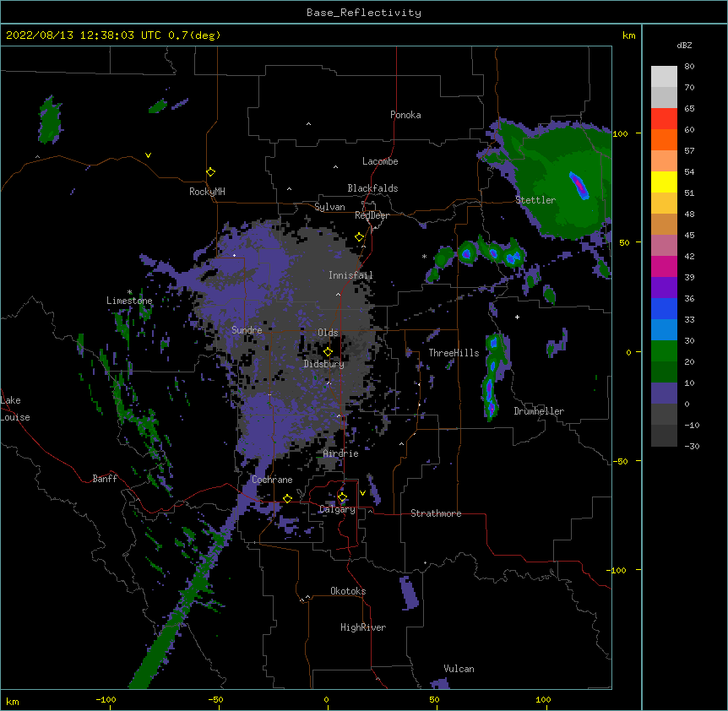Click the yellow diamond marker above RockyMH
The height and width of the screenshot is (711, 728).
(x=211, y=172)
